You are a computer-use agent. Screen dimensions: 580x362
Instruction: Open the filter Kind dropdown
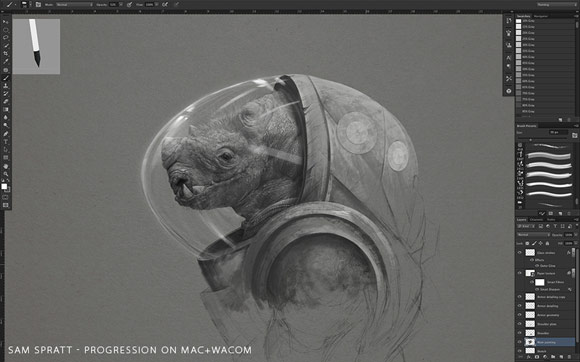526,226
